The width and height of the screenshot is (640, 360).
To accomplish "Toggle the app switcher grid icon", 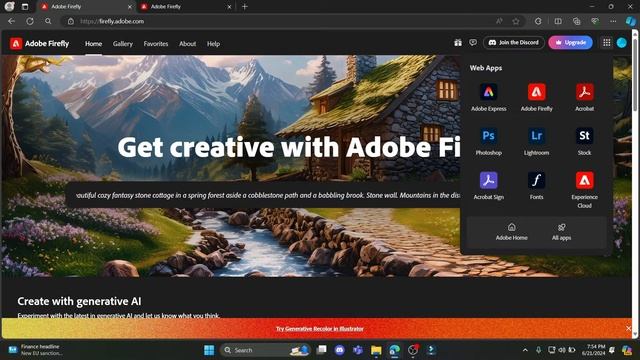I will coord(607,42).
